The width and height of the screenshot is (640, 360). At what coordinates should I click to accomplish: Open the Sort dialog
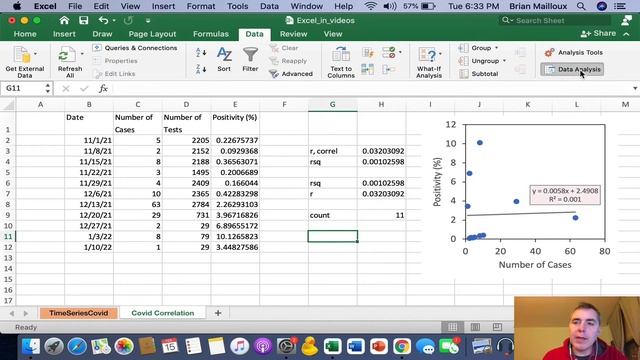tap(224, 60)
